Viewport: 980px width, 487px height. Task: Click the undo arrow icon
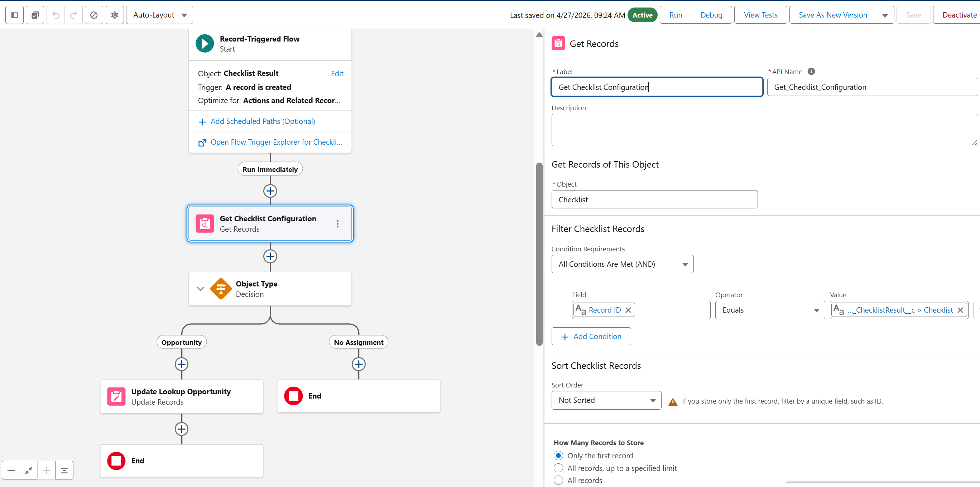click(x=56, y=15)
